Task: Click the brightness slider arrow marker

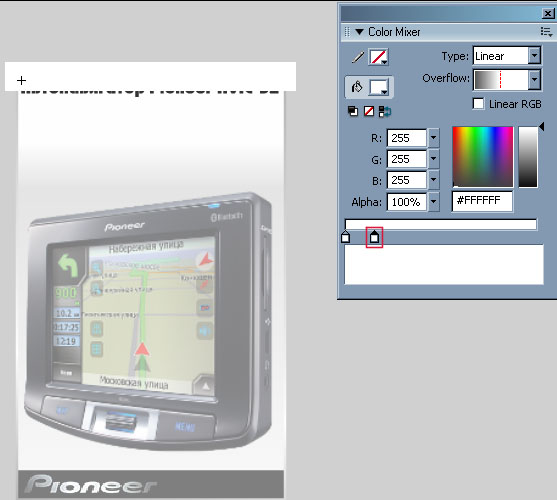Action: 541,126
